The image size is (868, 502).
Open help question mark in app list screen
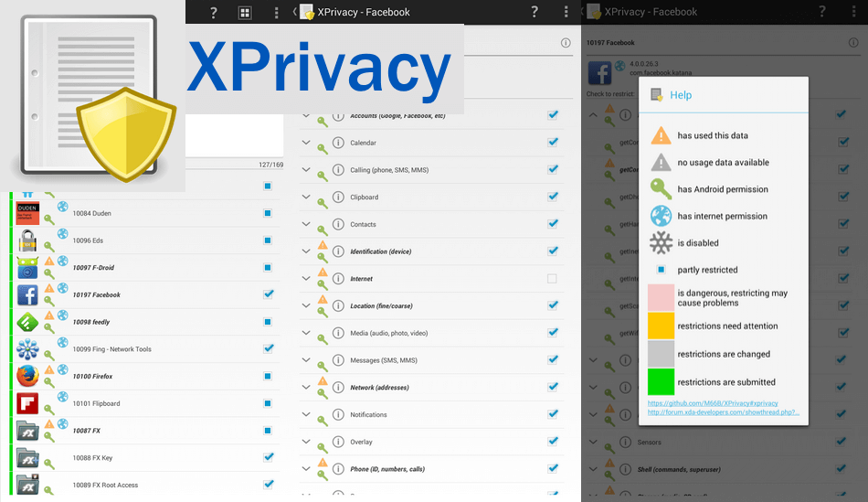coord(214,13)
